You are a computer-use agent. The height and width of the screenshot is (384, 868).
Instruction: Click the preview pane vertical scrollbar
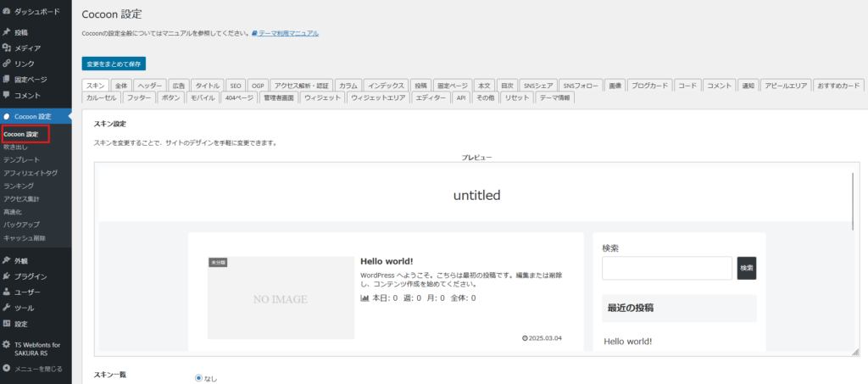854,200
